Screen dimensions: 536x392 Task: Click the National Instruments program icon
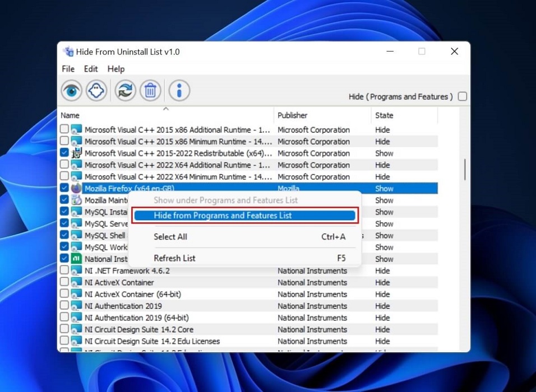tap(76, 259)
